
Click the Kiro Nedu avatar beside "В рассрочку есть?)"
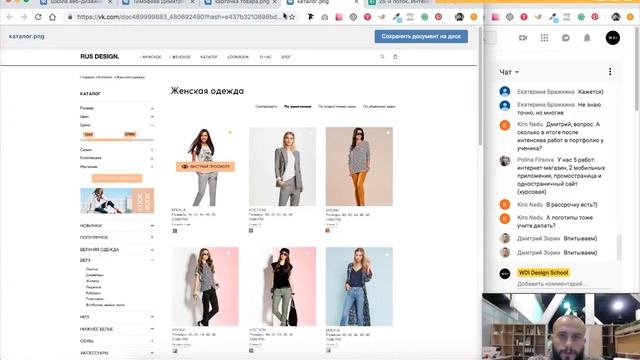tap(505, 204)
